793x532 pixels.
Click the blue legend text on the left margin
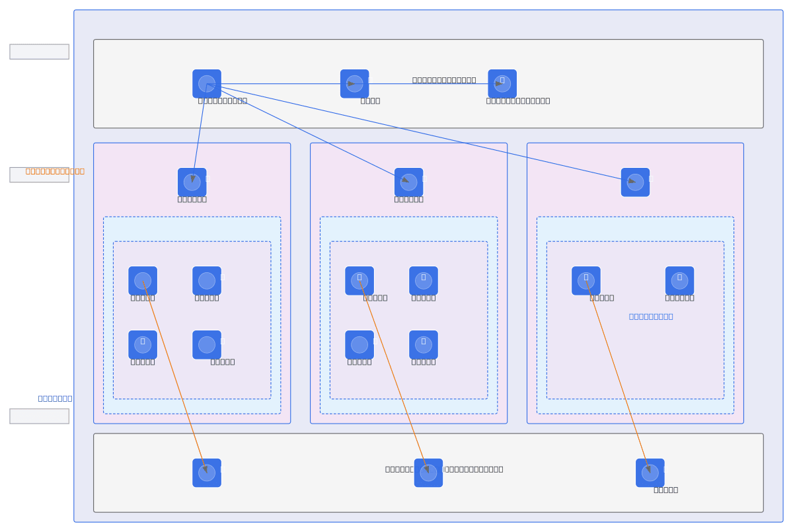click(x=55, y=399)
